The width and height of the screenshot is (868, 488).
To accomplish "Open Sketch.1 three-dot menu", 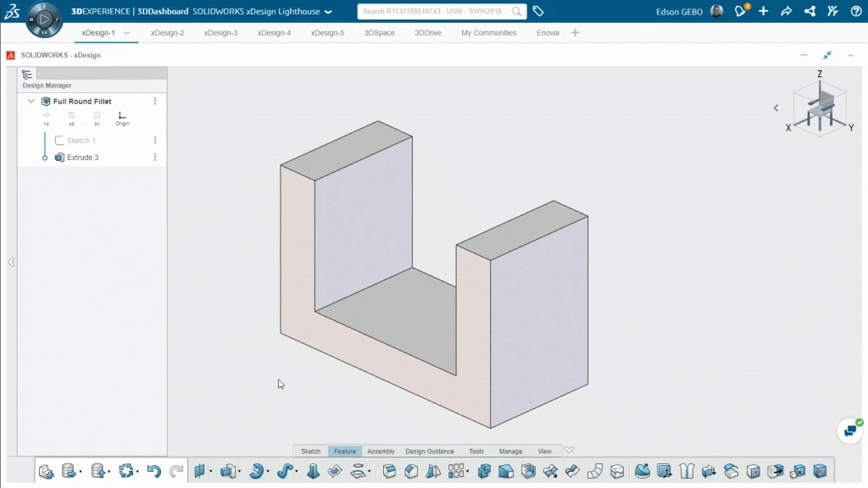I will tap(155, 141).
